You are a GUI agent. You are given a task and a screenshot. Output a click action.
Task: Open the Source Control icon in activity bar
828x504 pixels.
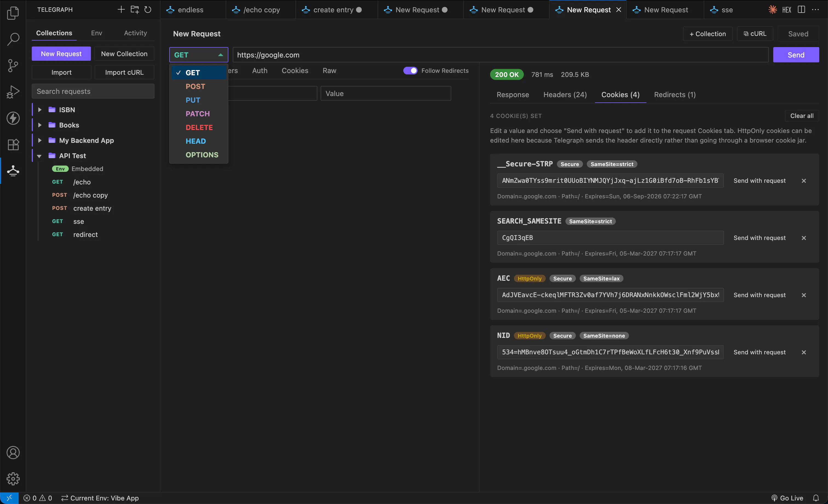pyautogui.click(x=13, y=65)
